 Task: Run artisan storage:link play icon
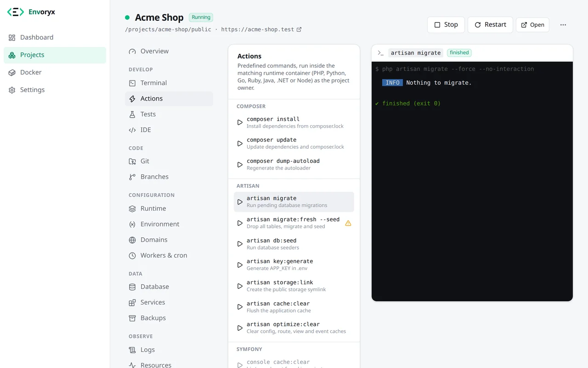pos(240,286)
